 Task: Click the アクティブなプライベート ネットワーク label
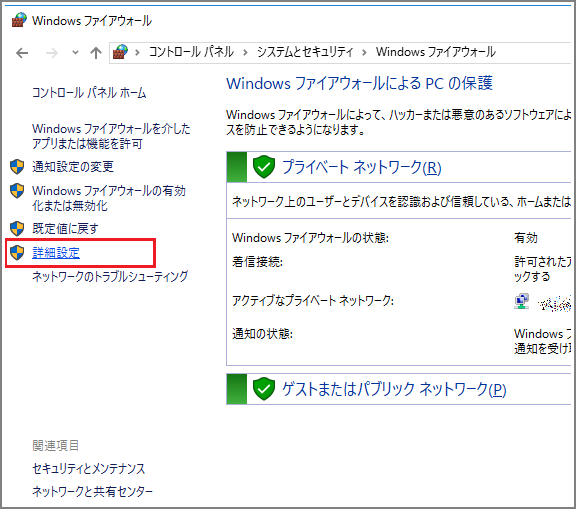pos(313,301)
